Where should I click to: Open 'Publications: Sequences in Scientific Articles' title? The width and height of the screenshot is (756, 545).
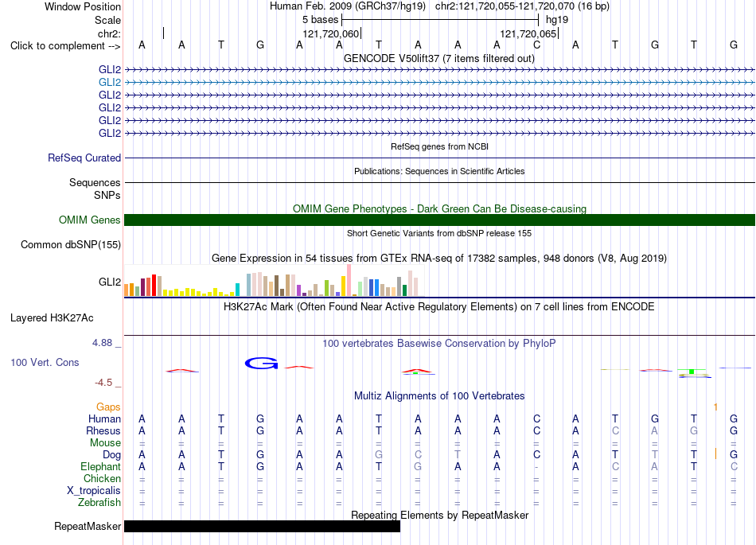(439, 171)
